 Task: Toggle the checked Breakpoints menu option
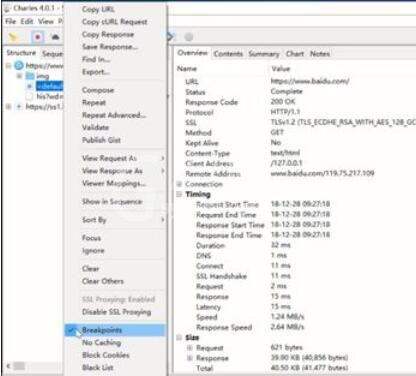[115, 330]
